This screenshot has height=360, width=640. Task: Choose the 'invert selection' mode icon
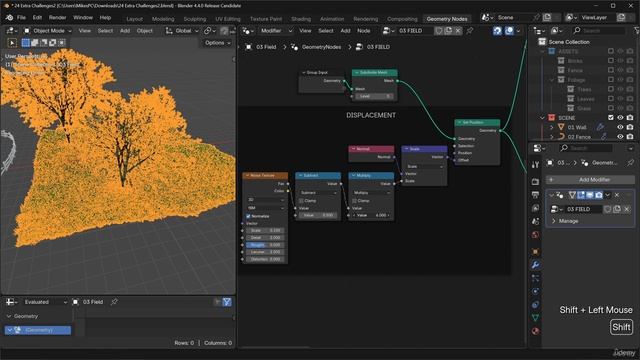pos(53,42)
